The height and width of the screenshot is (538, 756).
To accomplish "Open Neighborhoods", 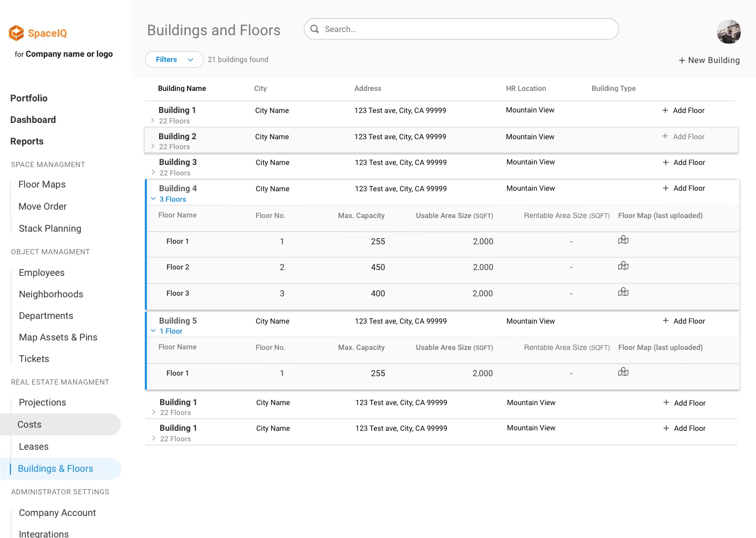I will coord(51,294).
